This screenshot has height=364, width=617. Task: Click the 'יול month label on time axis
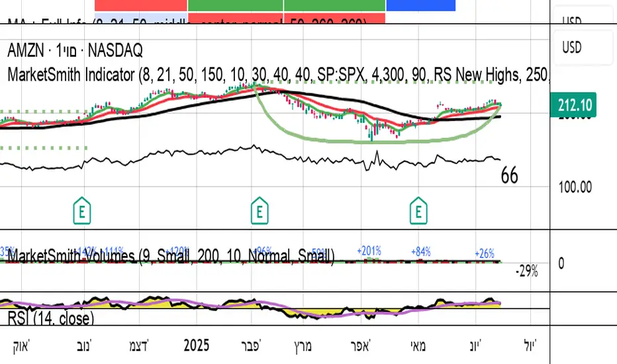pyautogui.click(x=530, y=346)
